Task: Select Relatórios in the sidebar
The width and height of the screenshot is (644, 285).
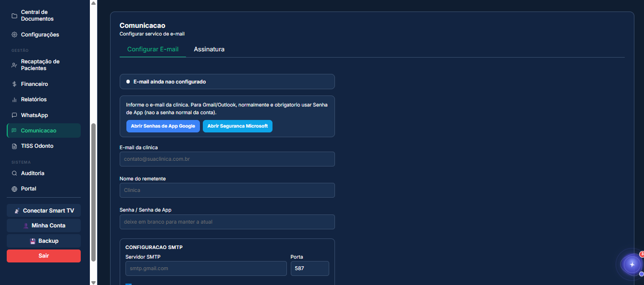Action: [x=44, y=99]
